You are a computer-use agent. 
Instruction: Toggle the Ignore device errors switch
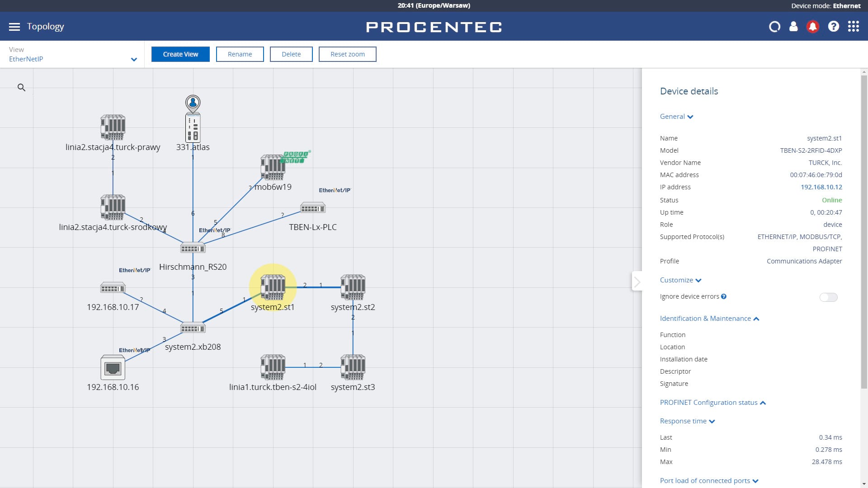click(x=828, y=297)
